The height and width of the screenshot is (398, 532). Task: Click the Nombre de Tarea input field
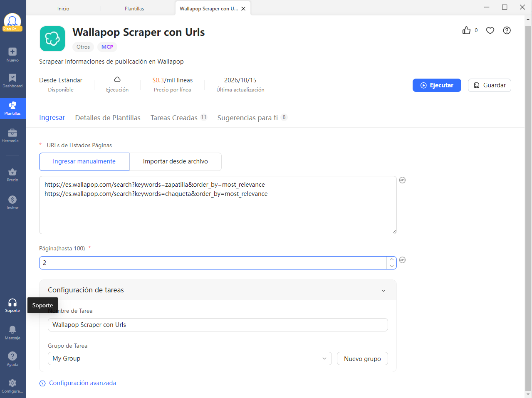218,325
